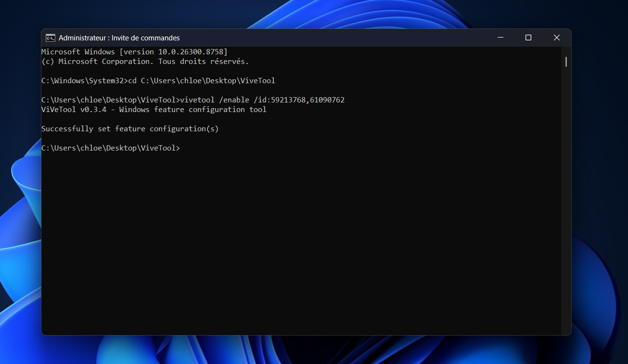Click the Command Prompt icon in title bar
Viewport: 628px width, 364px height.
tap(50, 38)
